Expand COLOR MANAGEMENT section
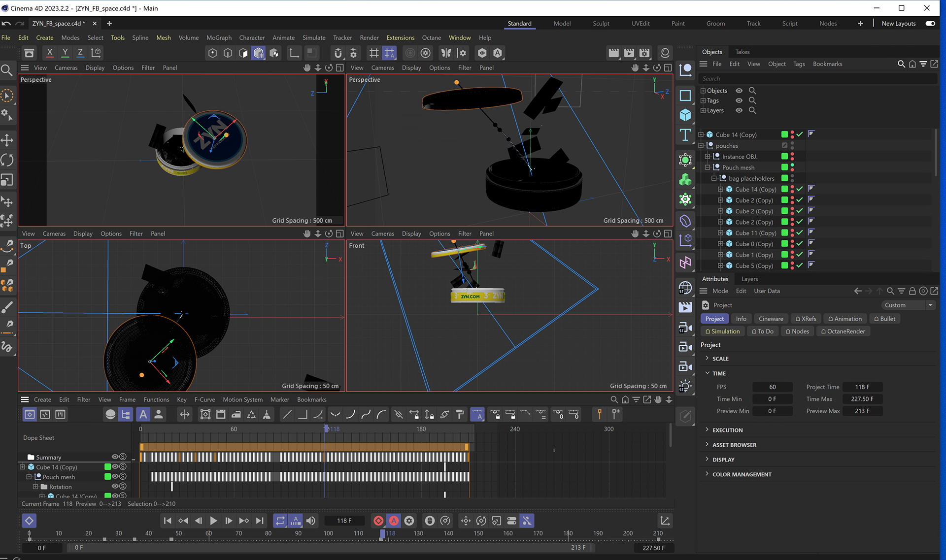The height and width of the screenshot is (560, 946). [x=707, y=474]
